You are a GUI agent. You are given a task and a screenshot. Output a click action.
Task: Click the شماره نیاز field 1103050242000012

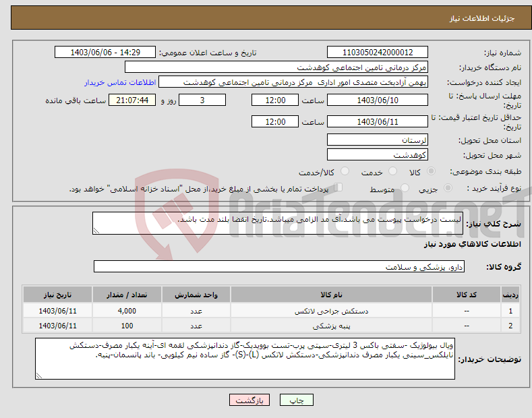pos(378,53)
